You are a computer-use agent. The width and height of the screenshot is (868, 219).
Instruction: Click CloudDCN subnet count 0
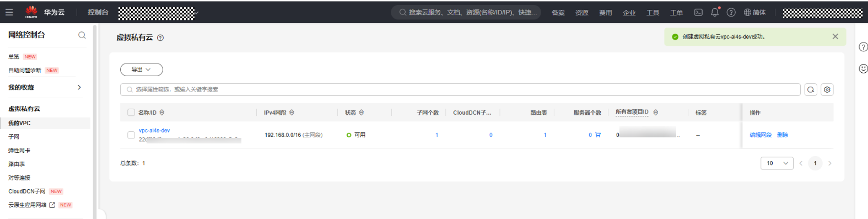491,135
